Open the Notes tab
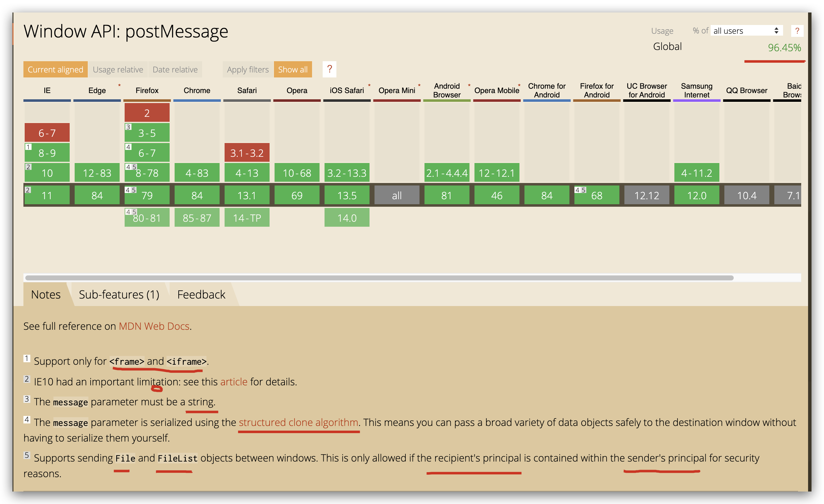The height and width of the screenshot is (504, 824). pos(46,294)
